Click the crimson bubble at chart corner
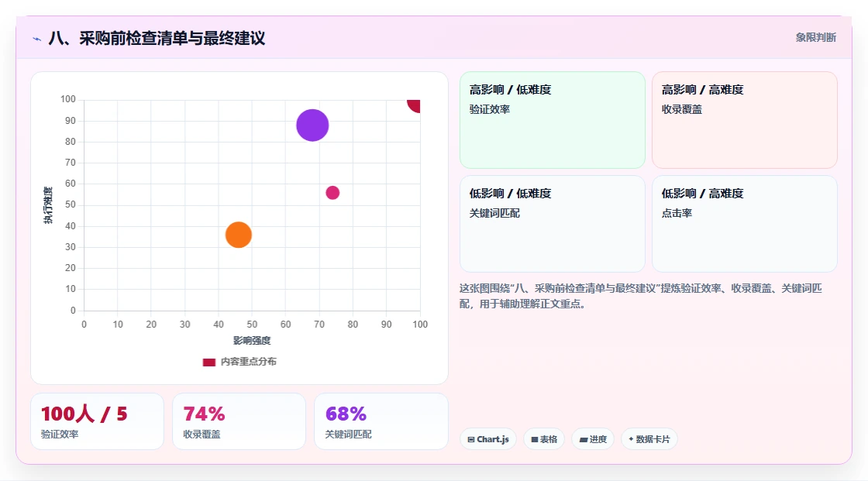The width and height of the screenshot is (868, 481). point(414,105)
